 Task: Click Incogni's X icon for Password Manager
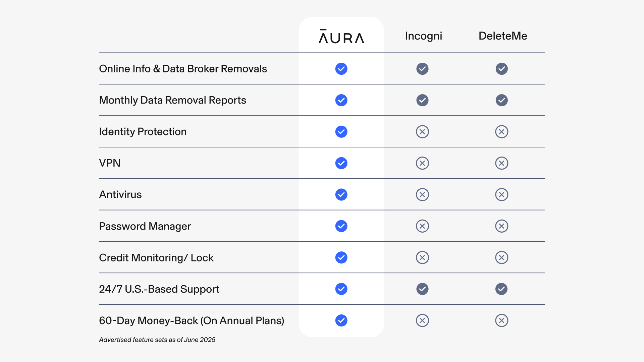(x=422, y=226)
